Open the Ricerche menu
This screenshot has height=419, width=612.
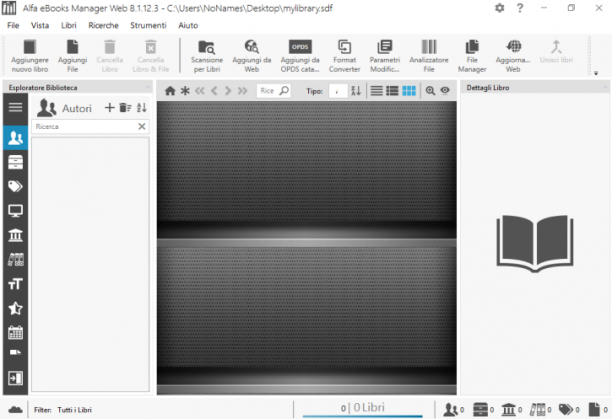(x=103, y=25)
